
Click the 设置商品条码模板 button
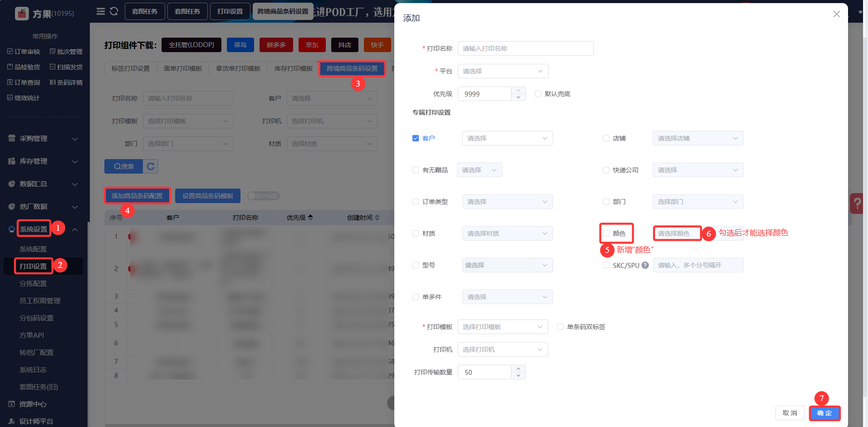208,196
